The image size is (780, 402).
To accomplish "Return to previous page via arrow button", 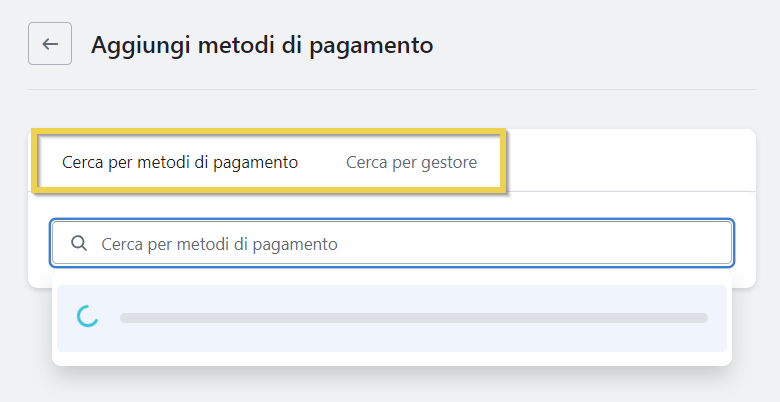I will point(50,44).
